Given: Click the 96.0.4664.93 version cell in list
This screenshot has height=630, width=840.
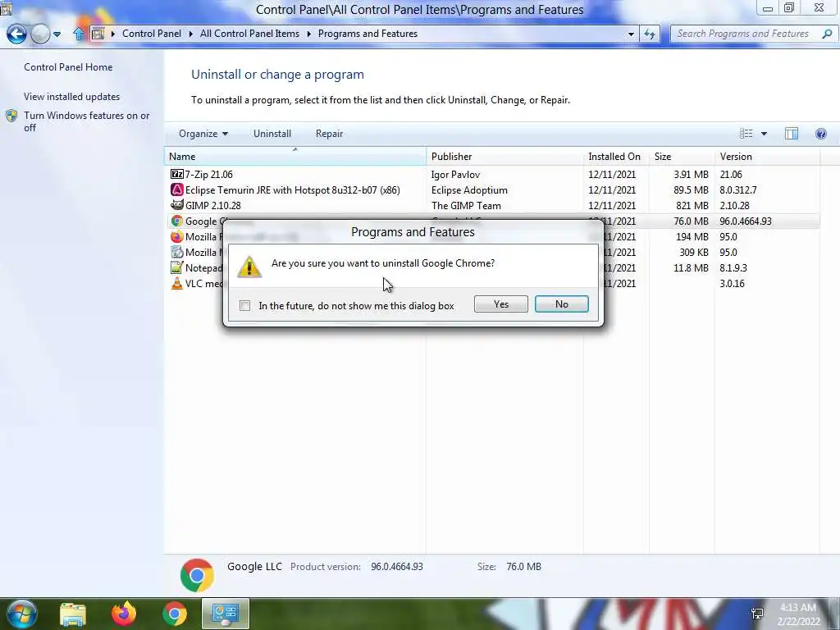Looking at the screenshot, I should click(746, 221).
